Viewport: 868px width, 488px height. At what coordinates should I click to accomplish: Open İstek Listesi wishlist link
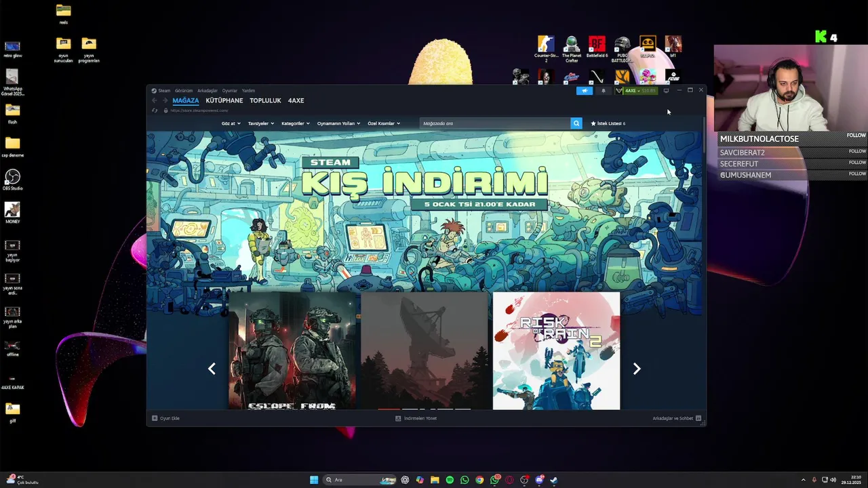coord(608,123)
